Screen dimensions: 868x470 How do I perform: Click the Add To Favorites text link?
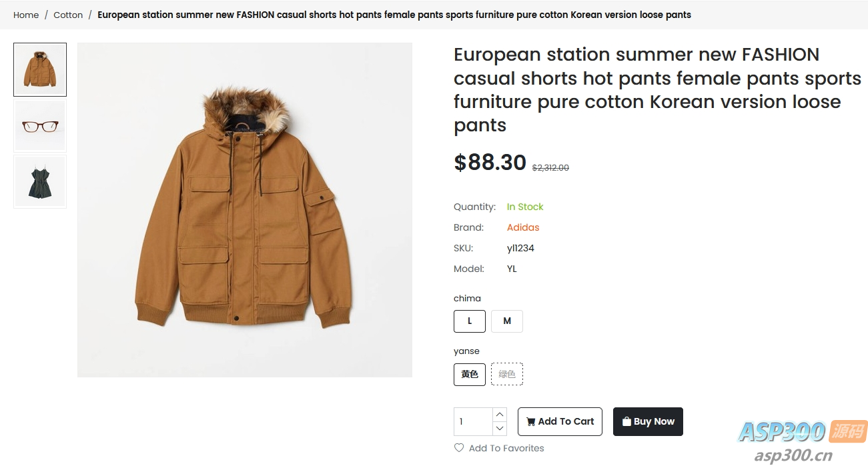click(506, 448)
